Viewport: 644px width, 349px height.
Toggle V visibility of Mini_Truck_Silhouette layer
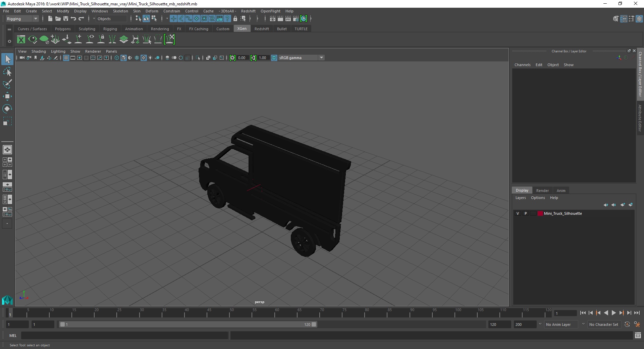pyautogui.click(x=518, y=213)
